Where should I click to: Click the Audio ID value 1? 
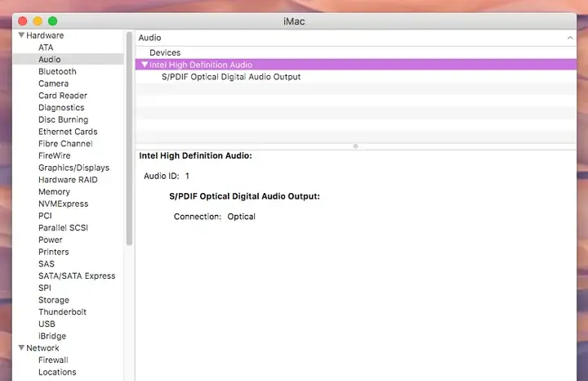pyautogui.click(x=187, y=176)
